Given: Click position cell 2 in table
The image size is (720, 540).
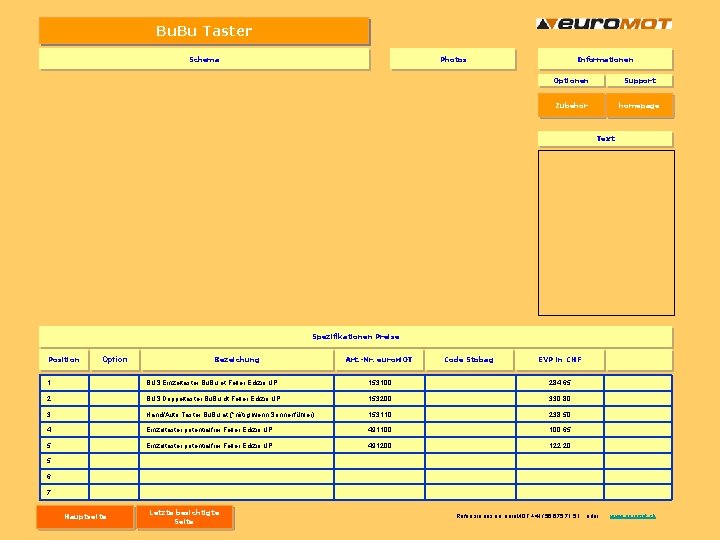Looking at the screenshot, I should (64, 399).
